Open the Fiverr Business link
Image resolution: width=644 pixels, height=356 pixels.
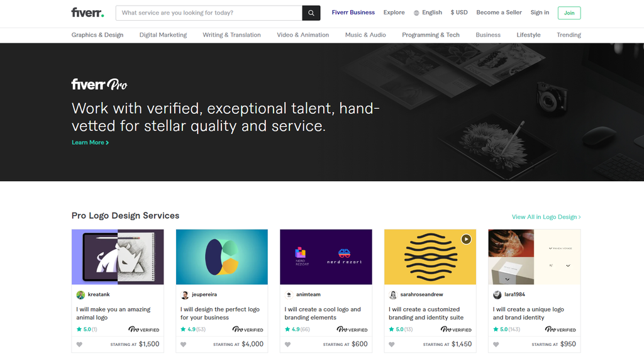coord(353,13)
